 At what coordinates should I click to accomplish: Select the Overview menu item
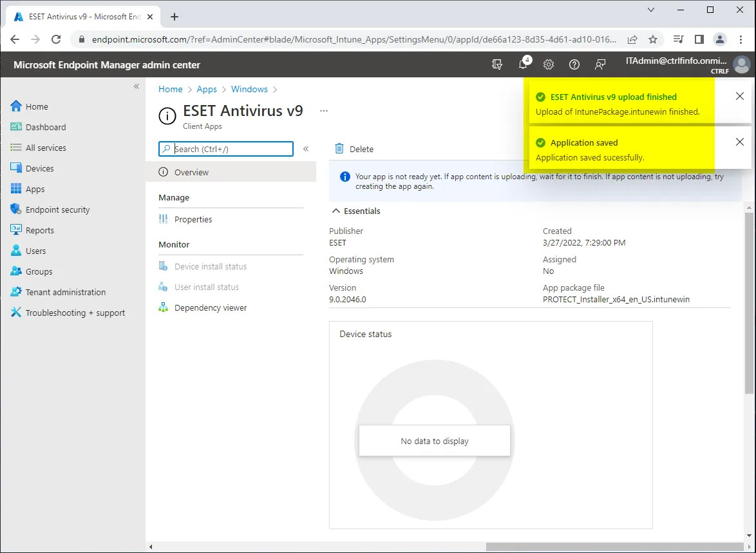tap(231, 172)
